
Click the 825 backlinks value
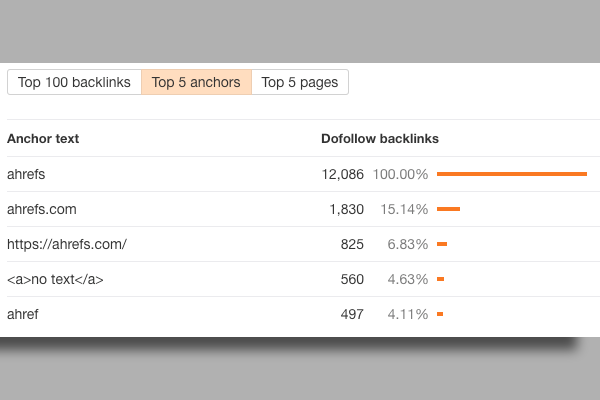[352, 244]
